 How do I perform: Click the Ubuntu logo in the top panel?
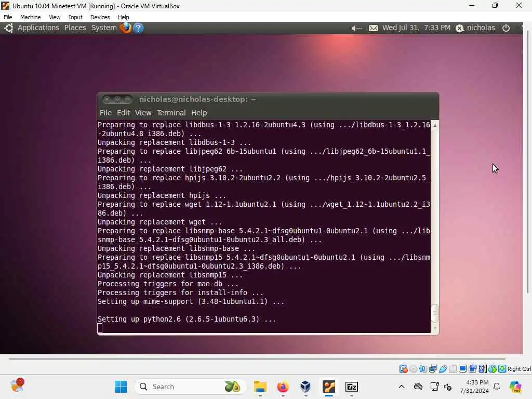tap(9, 28)
